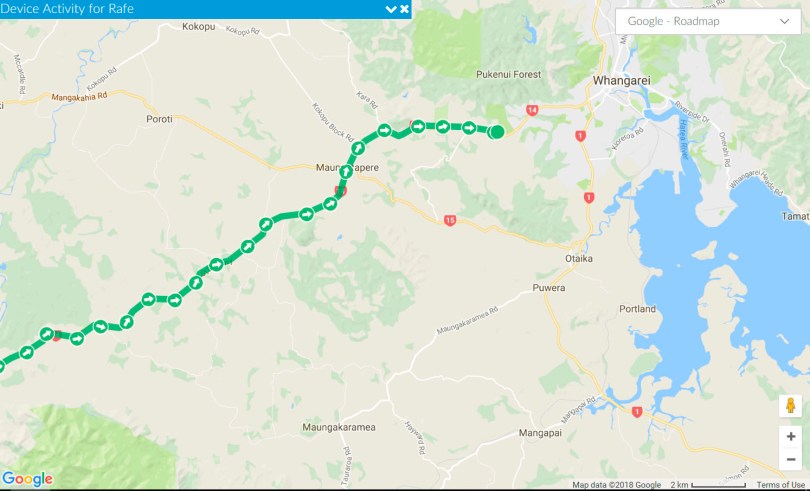
Task: Click the State Highway 14 shield icon
Action: tap(532, 110)
